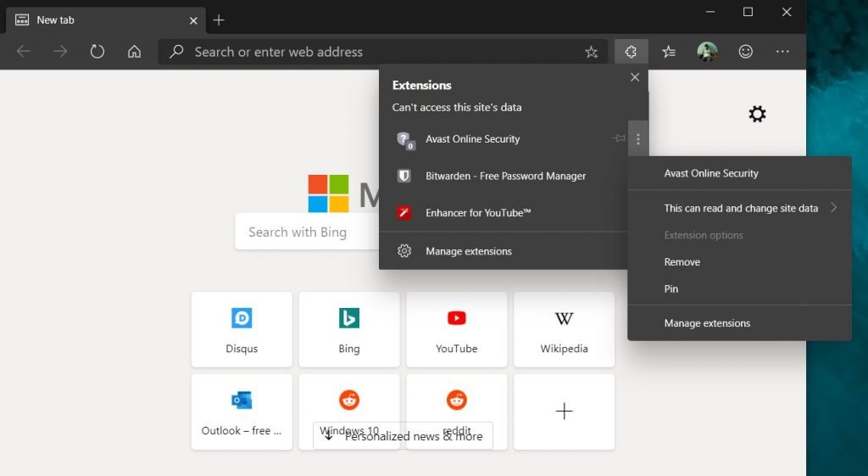The height and width of the screenshot is (476, 868).
Task: Open a new tab with plus button
Action: (x=219, y=20)
